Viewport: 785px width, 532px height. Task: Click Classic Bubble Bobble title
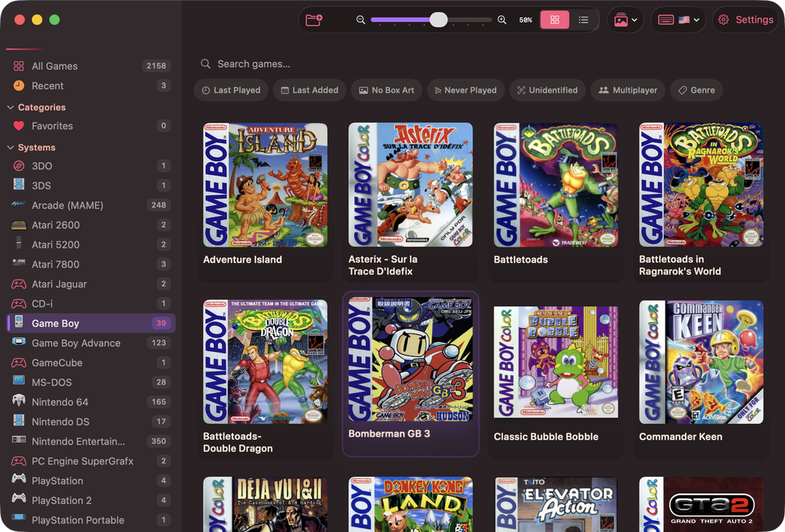click(x=546, y=437)
